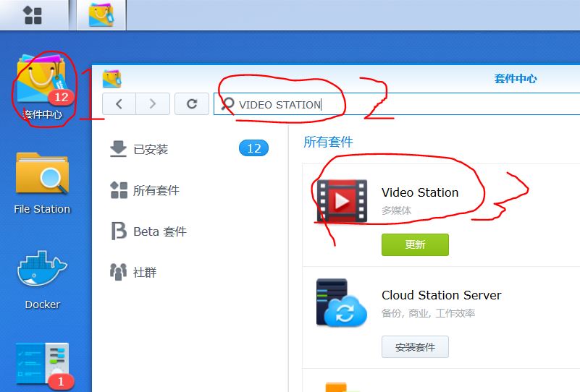
Task: Click the grid icon beside sidebar 所有套件
Action: (119, 190)
